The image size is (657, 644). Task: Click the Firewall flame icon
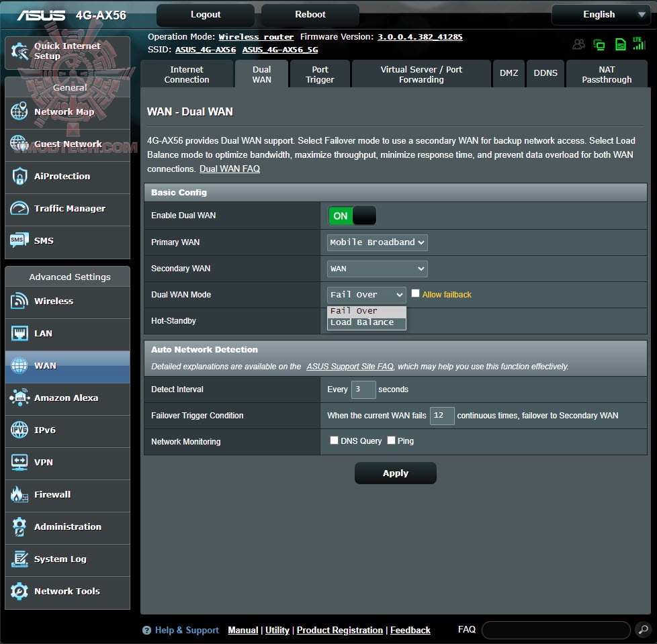19,494
